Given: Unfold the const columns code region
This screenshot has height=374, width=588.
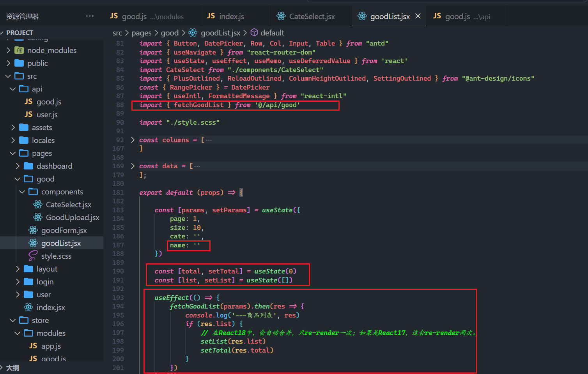Looking at the screenshot, I should 133,140.
